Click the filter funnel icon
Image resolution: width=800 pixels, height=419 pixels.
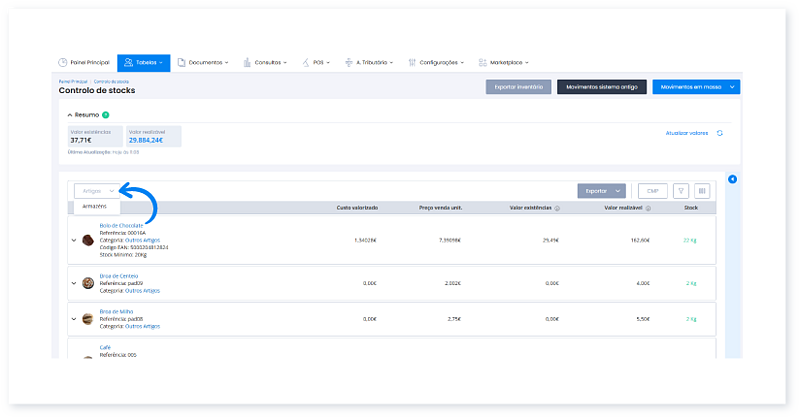[x=681, y=190]
